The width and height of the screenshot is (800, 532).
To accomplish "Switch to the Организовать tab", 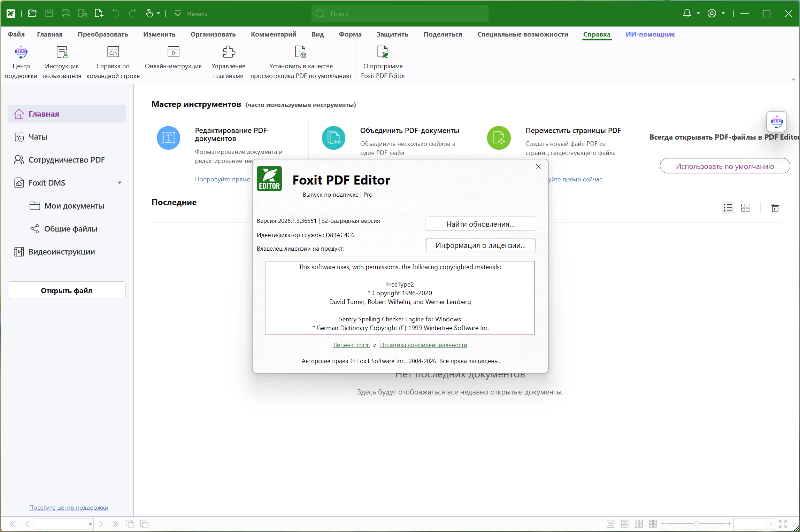I will 213,34.
